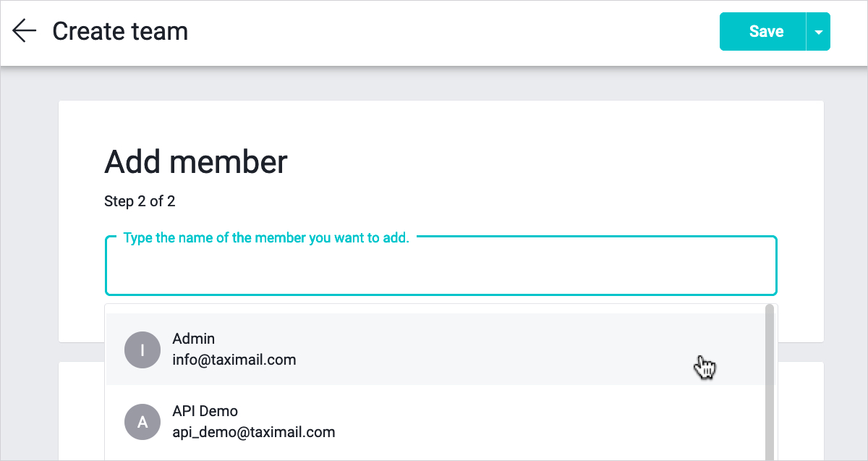Select the Admin name in suggestions
The width and height of the screenshot is (868, 461).
193,339
